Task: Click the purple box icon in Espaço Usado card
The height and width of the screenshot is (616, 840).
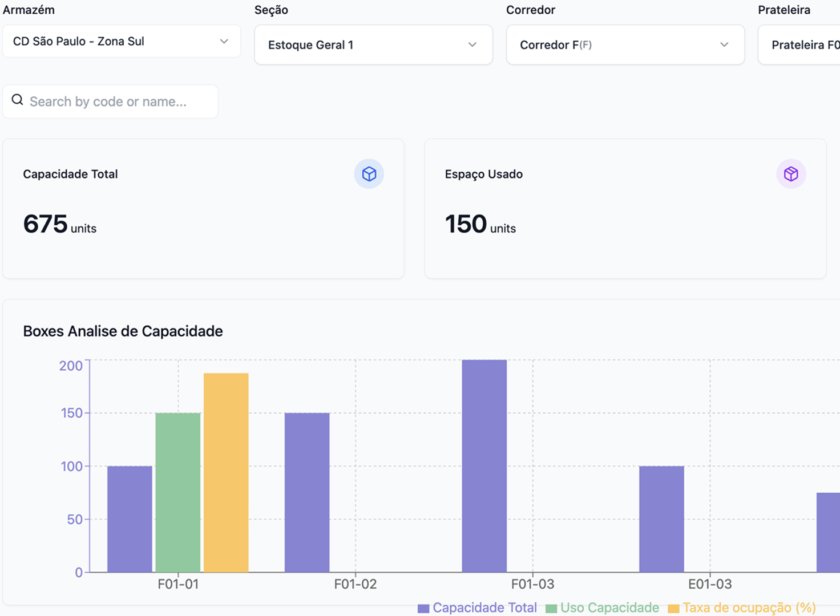Action: [790, 174]
